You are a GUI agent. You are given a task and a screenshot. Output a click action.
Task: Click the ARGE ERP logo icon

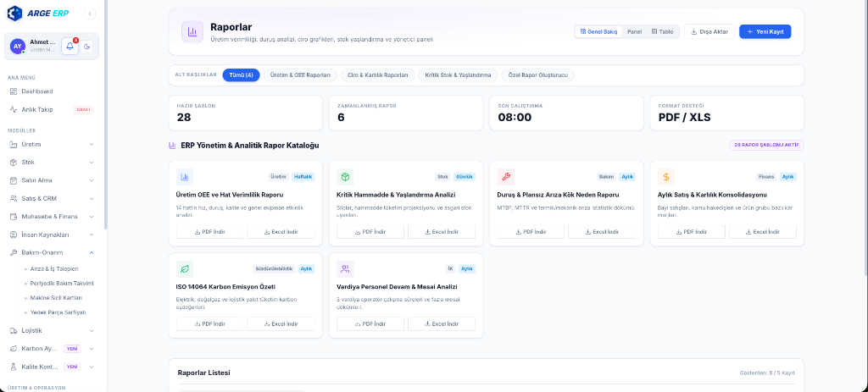[15, 14]
